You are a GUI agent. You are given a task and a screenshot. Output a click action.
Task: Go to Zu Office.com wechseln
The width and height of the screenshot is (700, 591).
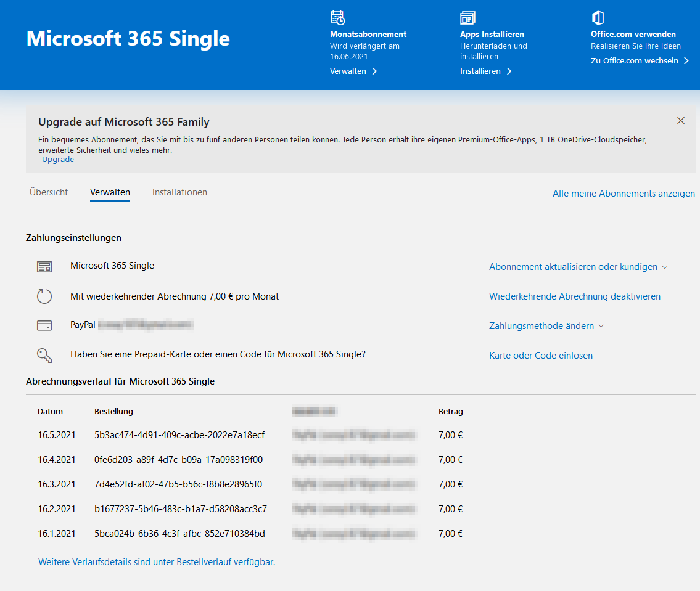639,60
